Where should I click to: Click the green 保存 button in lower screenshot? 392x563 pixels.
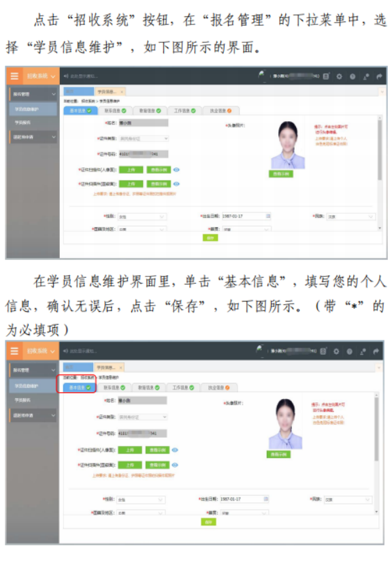[x=208, y=521]
